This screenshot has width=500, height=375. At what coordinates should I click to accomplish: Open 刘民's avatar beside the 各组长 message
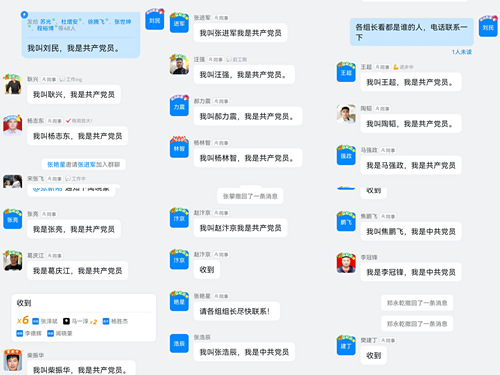(x=488, y=27)
